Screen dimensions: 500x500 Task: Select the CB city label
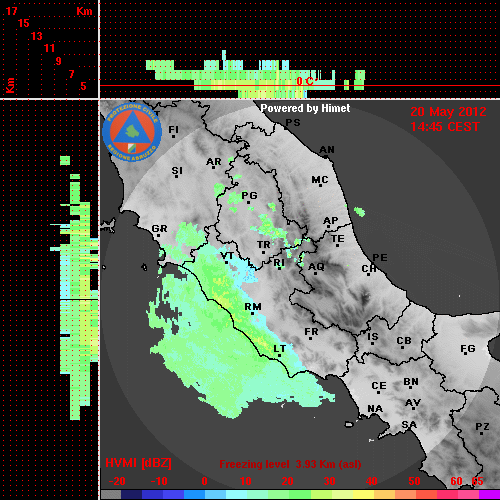click(404, 341)
